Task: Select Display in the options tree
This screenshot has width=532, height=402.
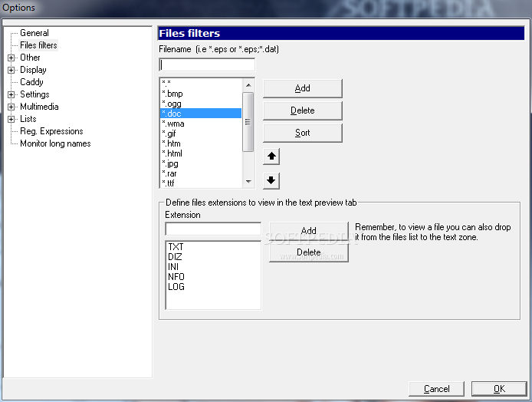Action: pyautogui.click(x=33, y=70)
